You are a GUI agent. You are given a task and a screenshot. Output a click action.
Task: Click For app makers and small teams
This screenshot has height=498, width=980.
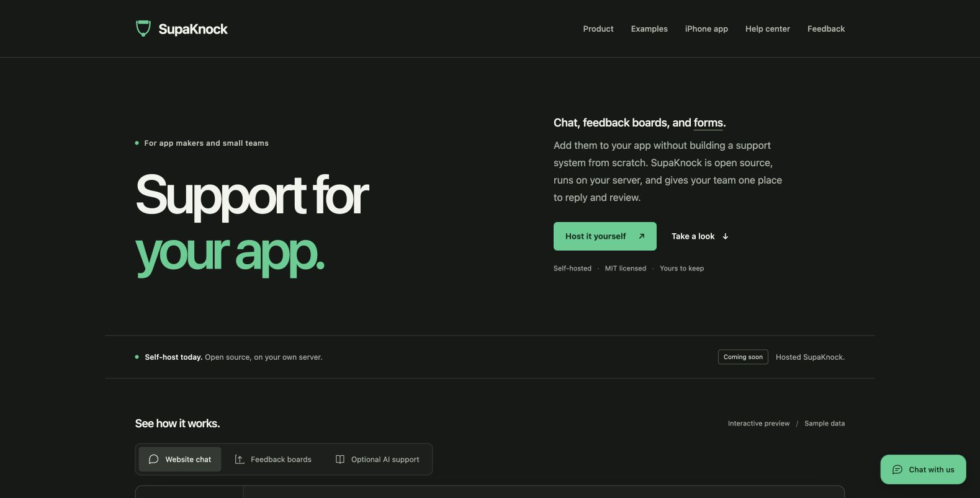(x=207, y=143)
